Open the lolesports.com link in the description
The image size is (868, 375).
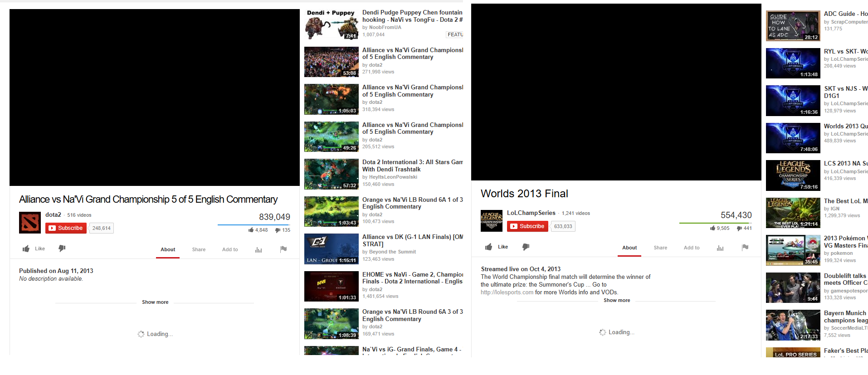[x=507, y=292]
